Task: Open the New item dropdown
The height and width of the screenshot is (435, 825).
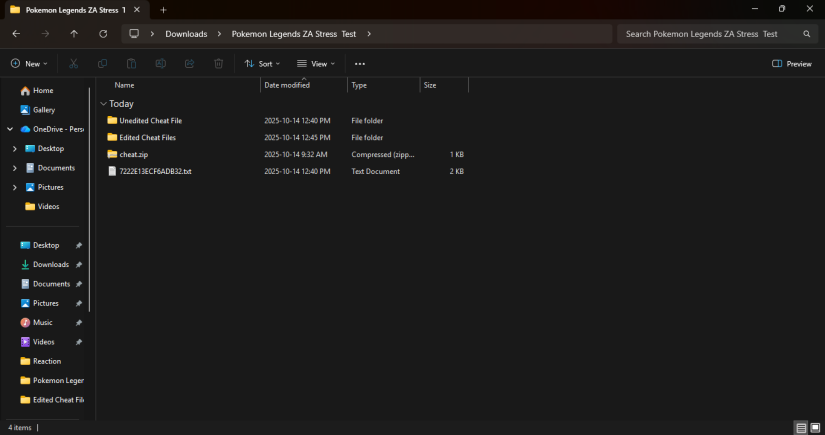Action: coord(29,64)
